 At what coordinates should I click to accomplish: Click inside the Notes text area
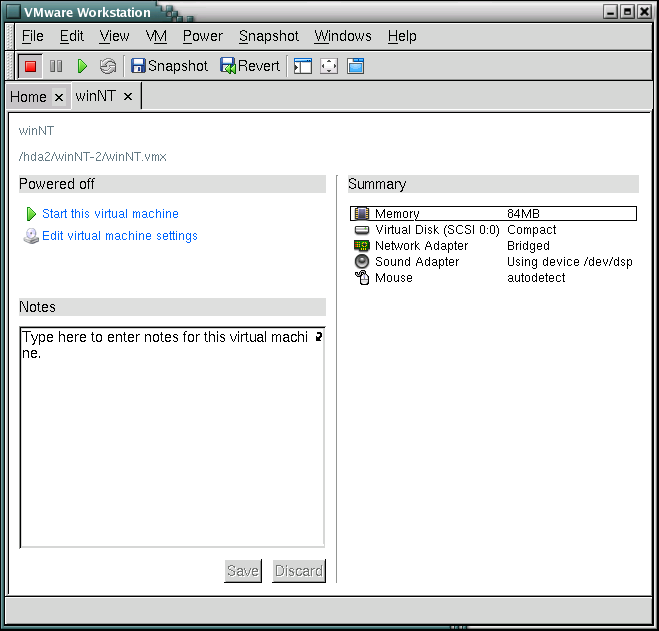coord(172,438)
